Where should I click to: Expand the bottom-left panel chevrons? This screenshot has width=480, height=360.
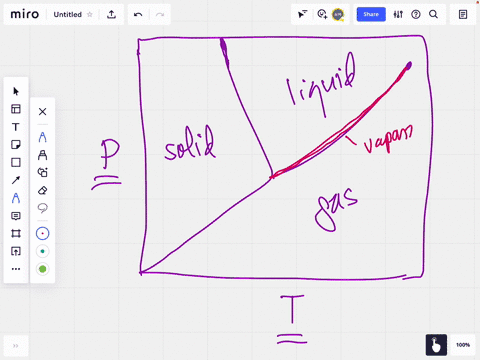16,346
